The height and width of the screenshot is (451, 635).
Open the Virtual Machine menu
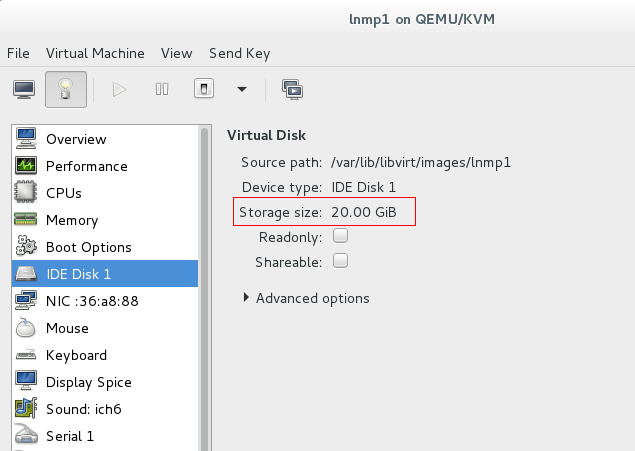[x=95, y=53]
